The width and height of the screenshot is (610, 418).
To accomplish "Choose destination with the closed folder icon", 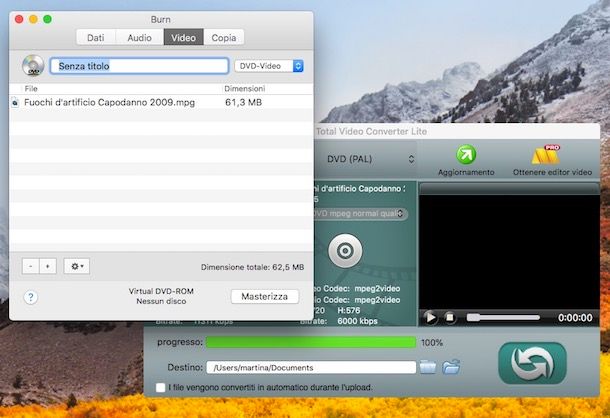I will click(x=428, y=367).
